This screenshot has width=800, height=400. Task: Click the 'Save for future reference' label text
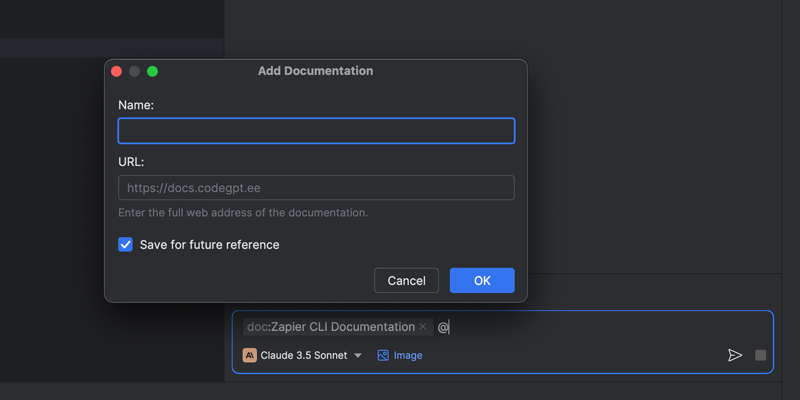pos(209,245)
